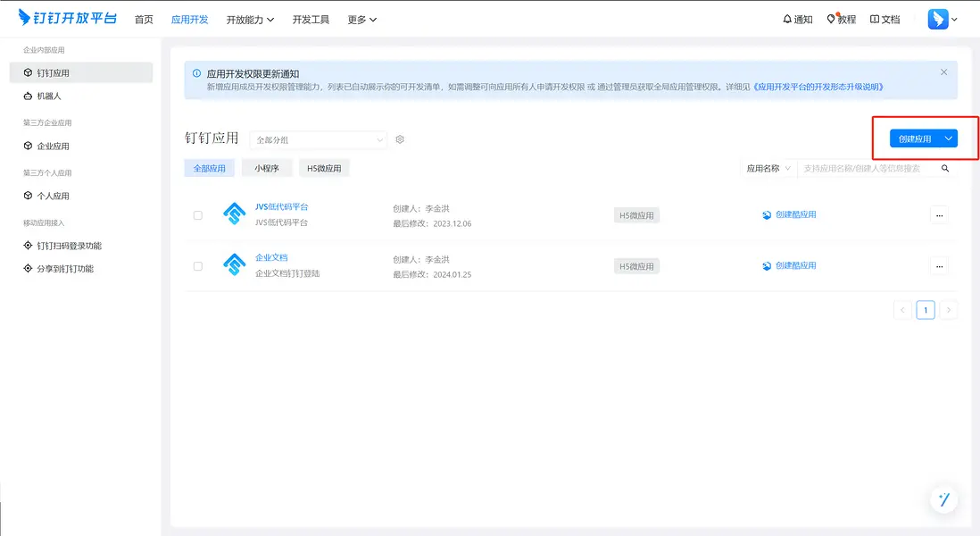Select the H5微应用 filter tab
This screenshot has width=980, height=536.
[x=324, y=167]
